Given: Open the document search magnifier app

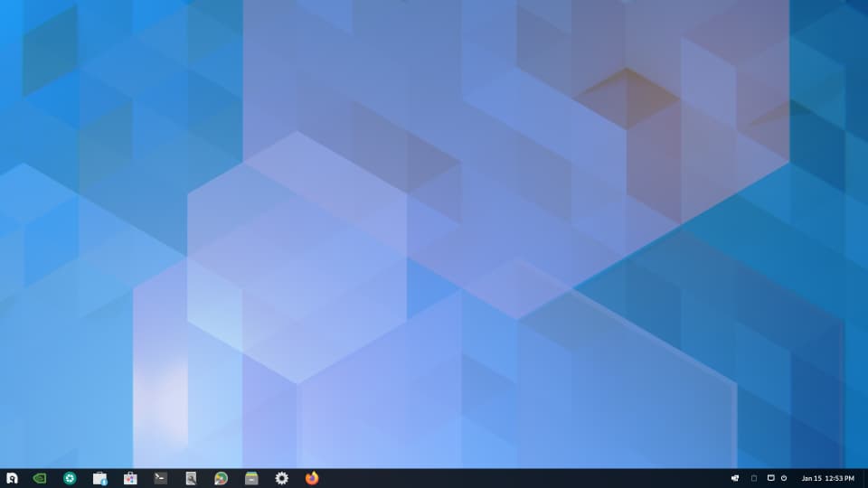Looking at the screenshot, I should 191,478.
